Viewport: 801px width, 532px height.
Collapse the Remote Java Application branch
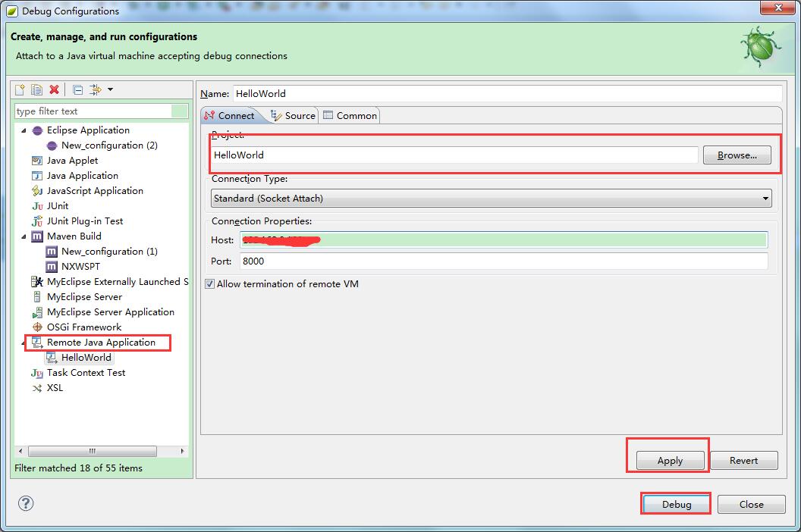coord(21,342)
